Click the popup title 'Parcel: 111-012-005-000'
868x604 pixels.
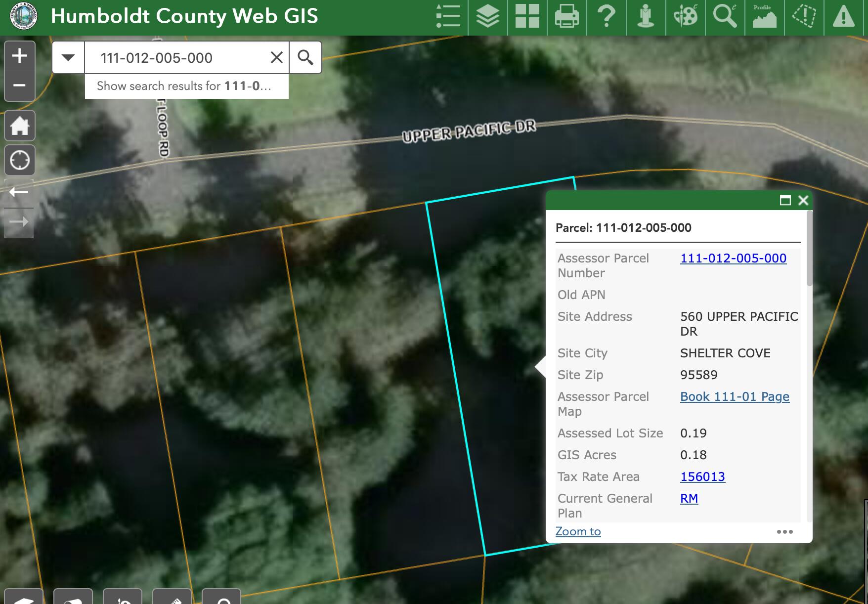click(623, 228)
